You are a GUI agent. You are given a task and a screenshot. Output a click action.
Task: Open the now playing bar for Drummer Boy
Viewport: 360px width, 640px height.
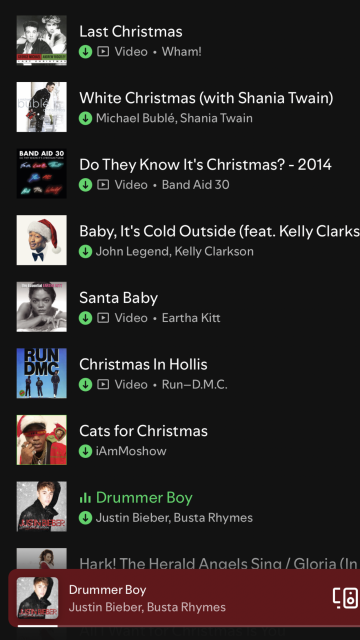(184, 598)
